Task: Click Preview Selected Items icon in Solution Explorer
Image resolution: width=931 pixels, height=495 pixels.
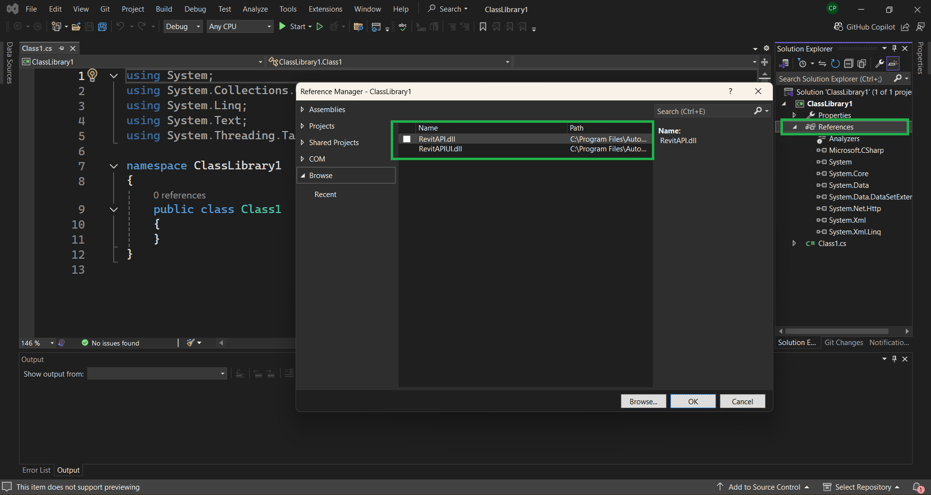Action: pos(893,64)
